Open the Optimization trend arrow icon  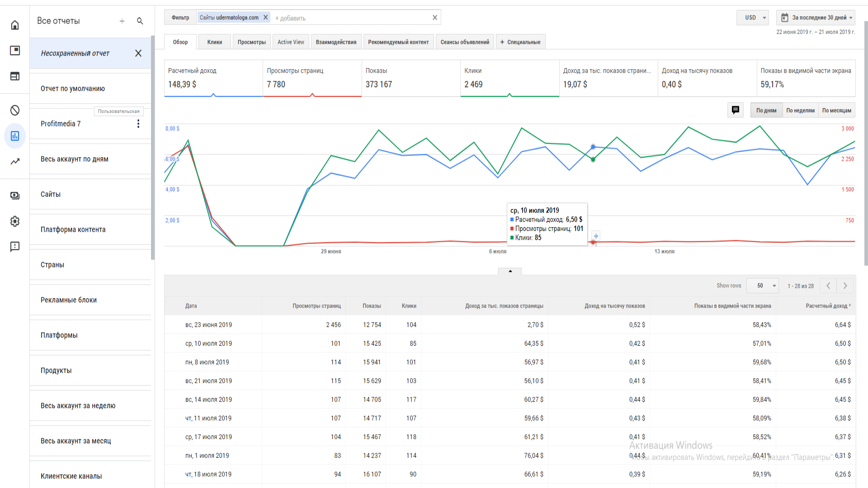tap(15, 161)
